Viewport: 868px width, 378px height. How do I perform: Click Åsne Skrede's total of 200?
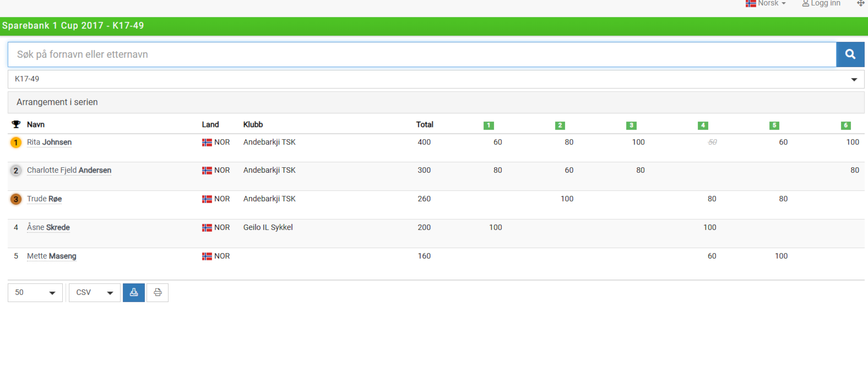point(424,227)
